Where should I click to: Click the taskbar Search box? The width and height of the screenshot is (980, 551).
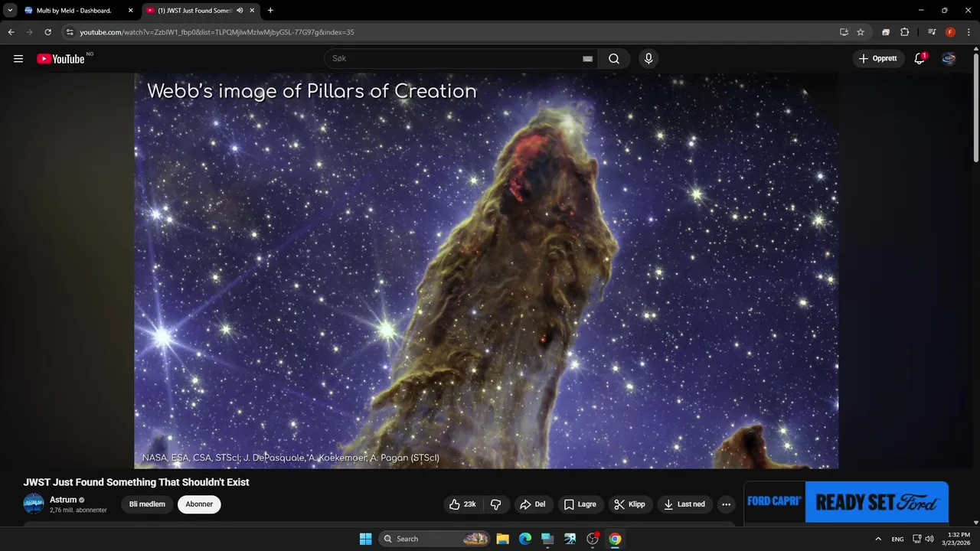434,539
